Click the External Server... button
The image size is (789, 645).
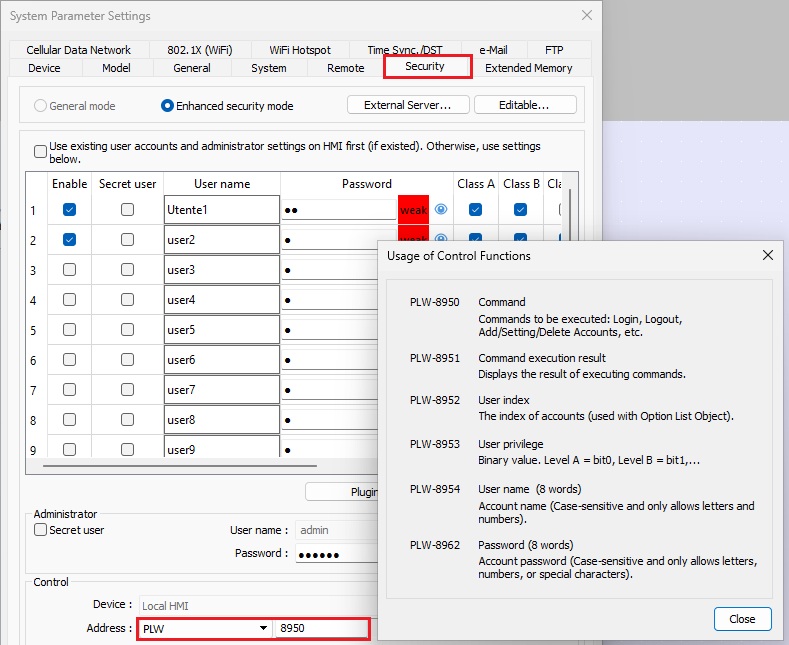point(407,105)
